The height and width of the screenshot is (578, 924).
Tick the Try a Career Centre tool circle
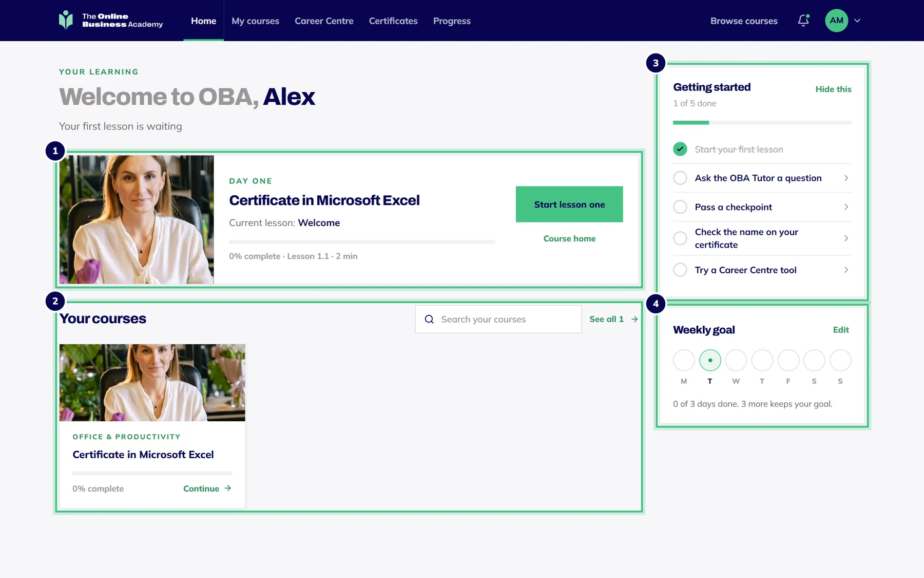coord(680,270)
